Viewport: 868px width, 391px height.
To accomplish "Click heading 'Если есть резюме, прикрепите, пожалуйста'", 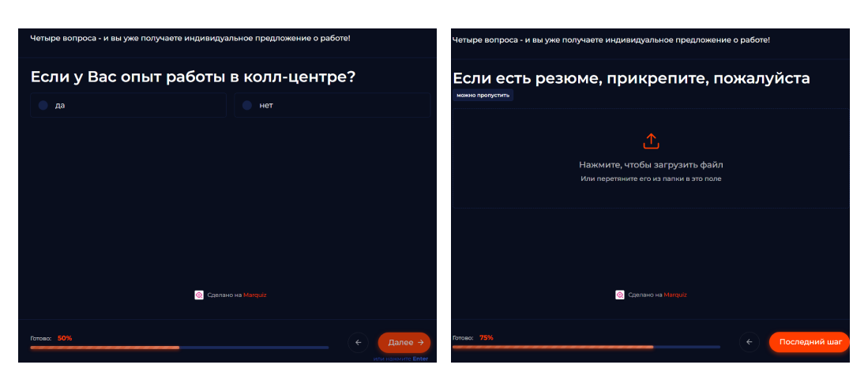I will coord(632,79).
